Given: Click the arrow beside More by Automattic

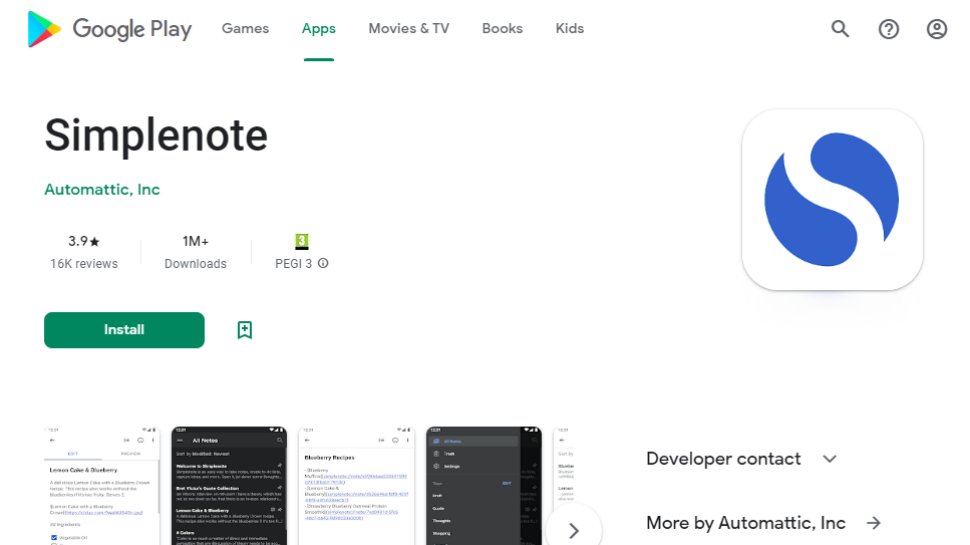Looking at the screenshot, I should pyautogui.click(x=873, y=523).
